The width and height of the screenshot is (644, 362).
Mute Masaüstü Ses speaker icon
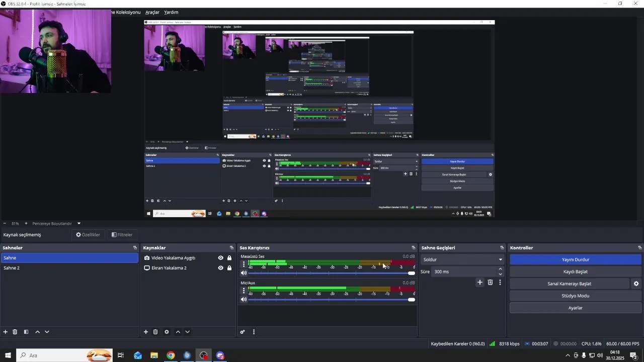[244, 273]
